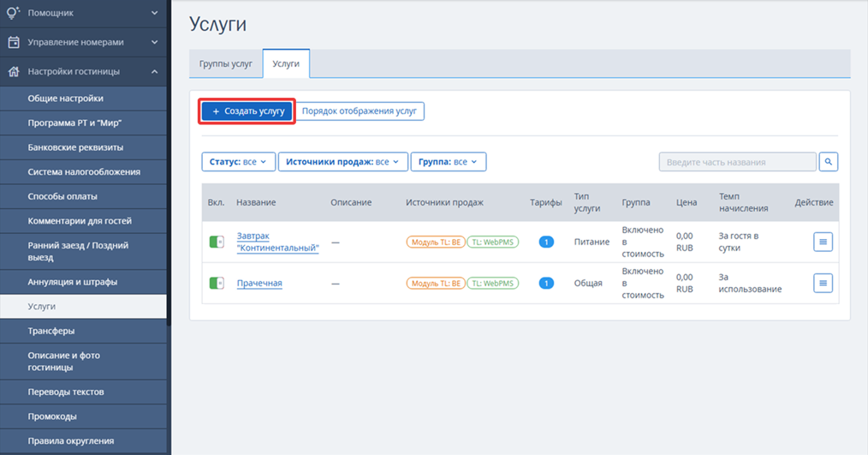This screenshot has width=868, height=455.
Task: Toggle the Прачечная service switch
Action: pos(217,284)
